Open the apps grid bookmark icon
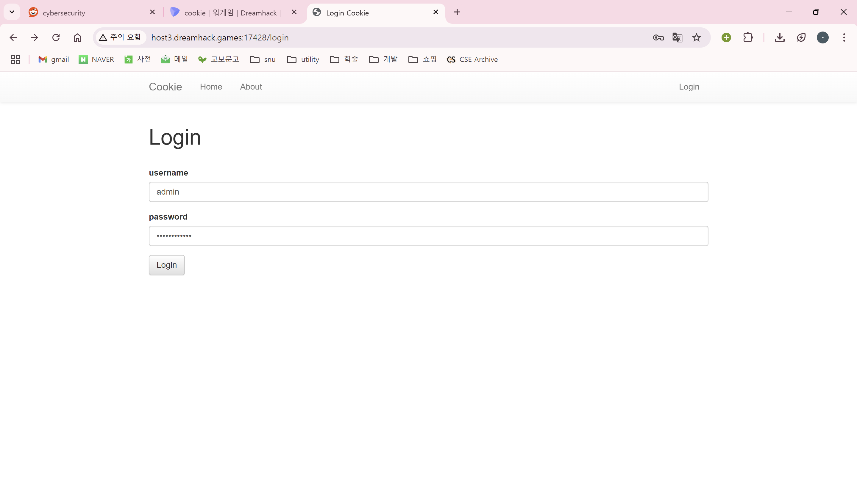The height and width of the screenshot is (504, 857). (x=15, y=60)
